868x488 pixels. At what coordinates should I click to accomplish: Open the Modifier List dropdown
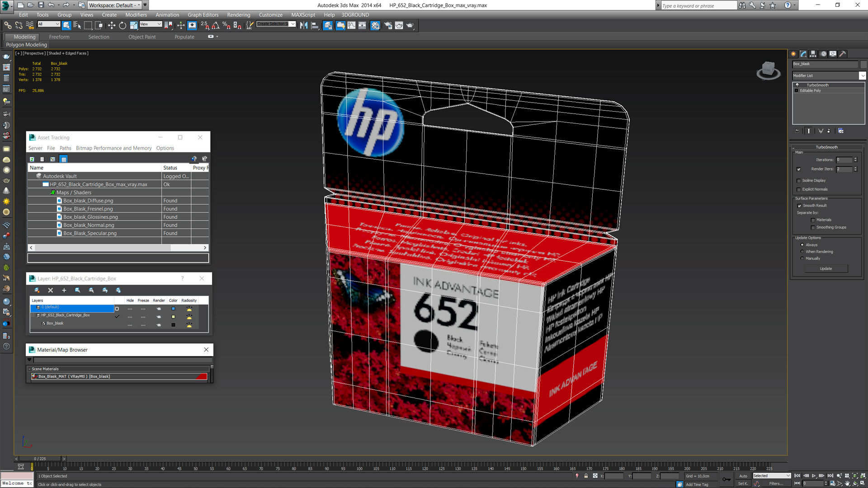(862, 76)
